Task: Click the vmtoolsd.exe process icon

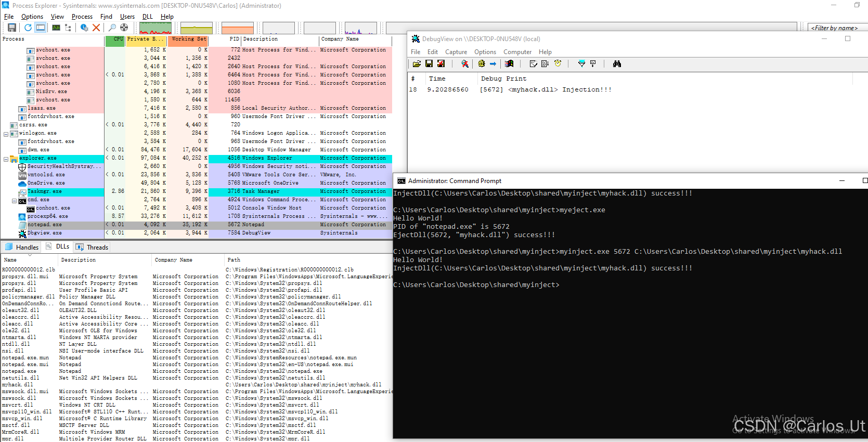Action: click(22, 175)
